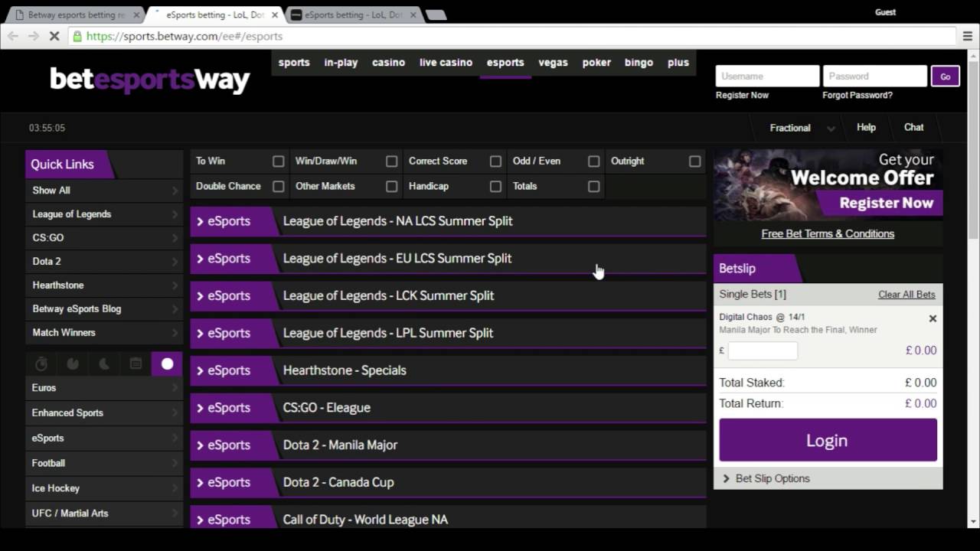980x551 pixels.
Task: Click arrow beside Football sport item
Action: (175, 463)
